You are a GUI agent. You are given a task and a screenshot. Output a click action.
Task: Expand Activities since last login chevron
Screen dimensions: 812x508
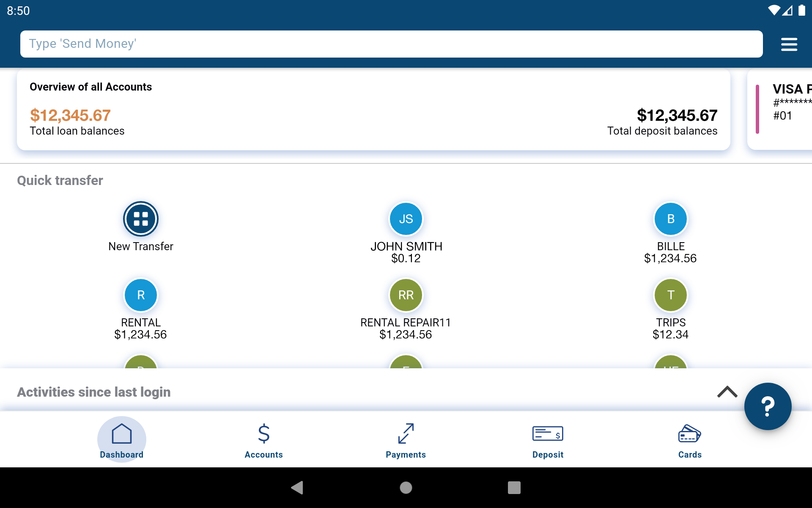(727, 392)
